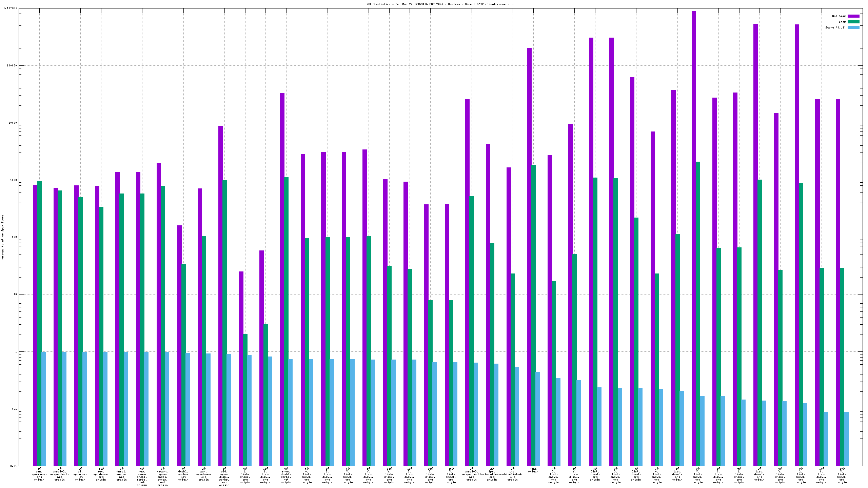Click the purple Not Spam legend swatch
This screenshot has height=488, width=868.
[x=853, y=16]
